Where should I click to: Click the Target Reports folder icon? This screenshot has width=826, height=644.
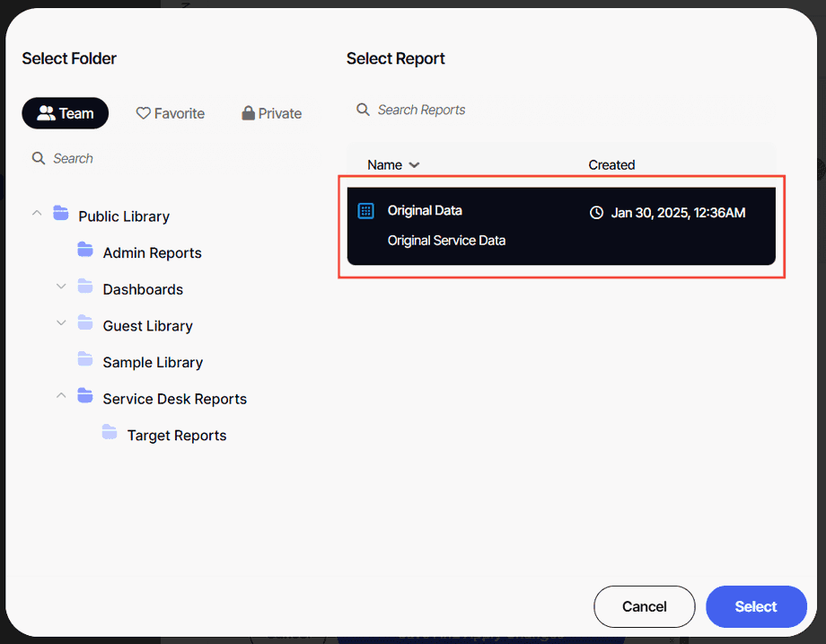point(109,433)
